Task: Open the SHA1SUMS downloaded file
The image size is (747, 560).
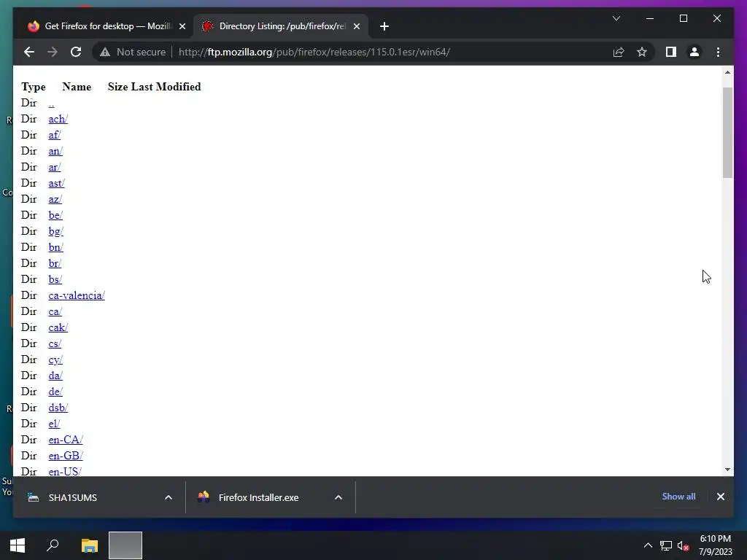Action: pyautogui.click(x=72, y=497)
